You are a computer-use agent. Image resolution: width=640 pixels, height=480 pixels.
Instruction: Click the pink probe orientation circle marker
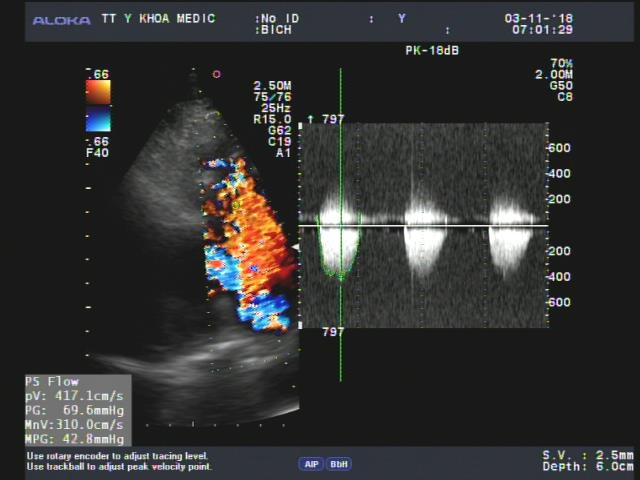click(x=217, y=74)
